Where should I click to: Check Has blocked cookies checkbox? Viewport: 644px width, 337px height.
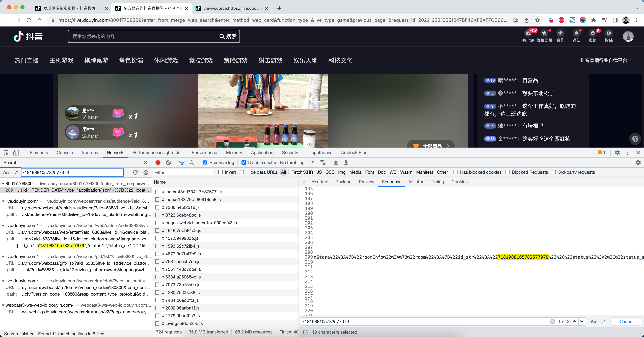coord(455,172)
